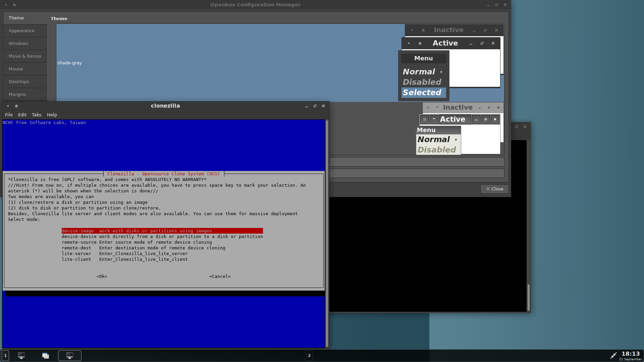Click the taskbar clock showing 18:13
This screenshot has width=644, height=362.
(x=631, y=354)
